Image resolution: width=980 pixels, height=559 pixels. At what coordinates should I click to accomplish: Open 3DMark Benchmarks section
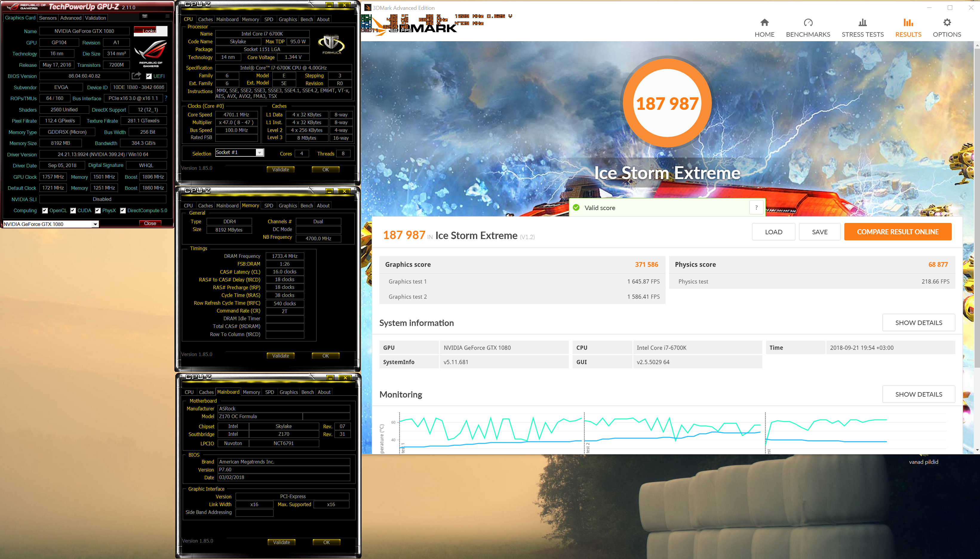point(808,28)
